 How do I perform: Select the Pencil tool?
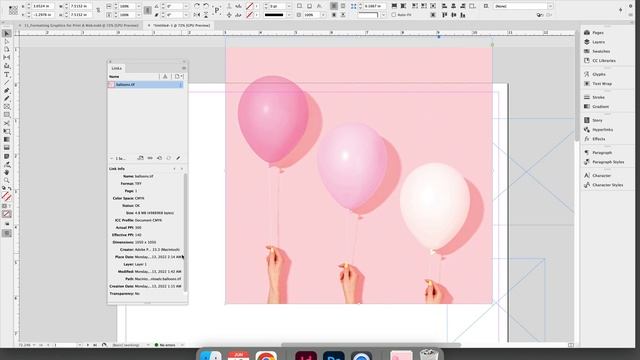[7, 99]
